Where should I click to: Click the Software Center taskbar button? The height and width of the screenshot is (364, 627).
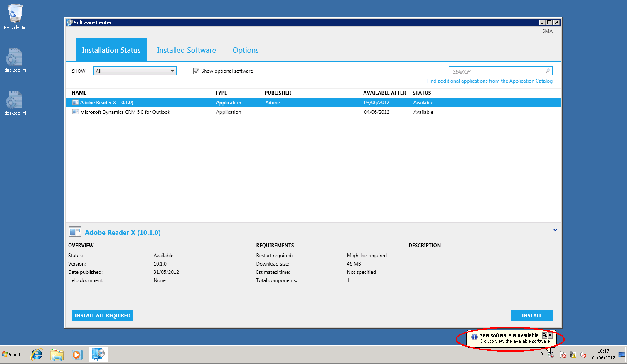coord(98,354)
